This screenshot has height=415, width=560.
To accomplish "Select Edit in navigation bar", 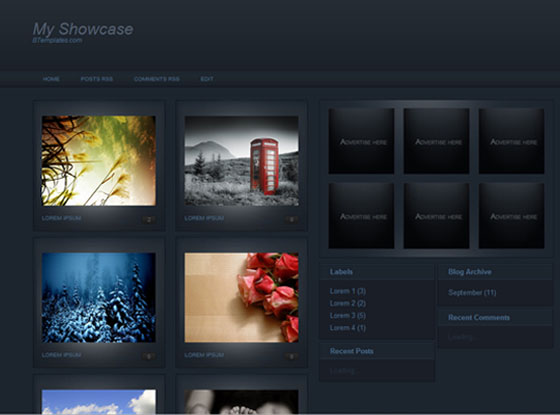I will pyautogui.click(x=207, y=79).
